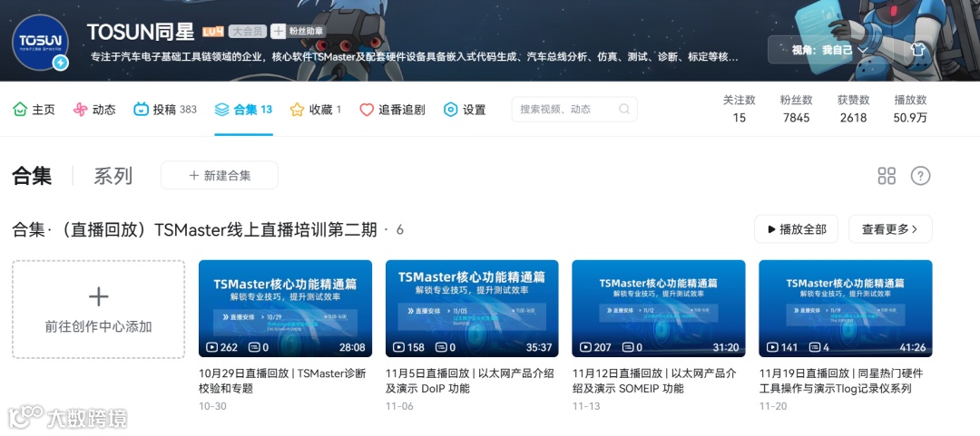This screenshot has height=436, width=980.
Task: Open the 收藏 favorites tab
Action: (x=316, y=110)
